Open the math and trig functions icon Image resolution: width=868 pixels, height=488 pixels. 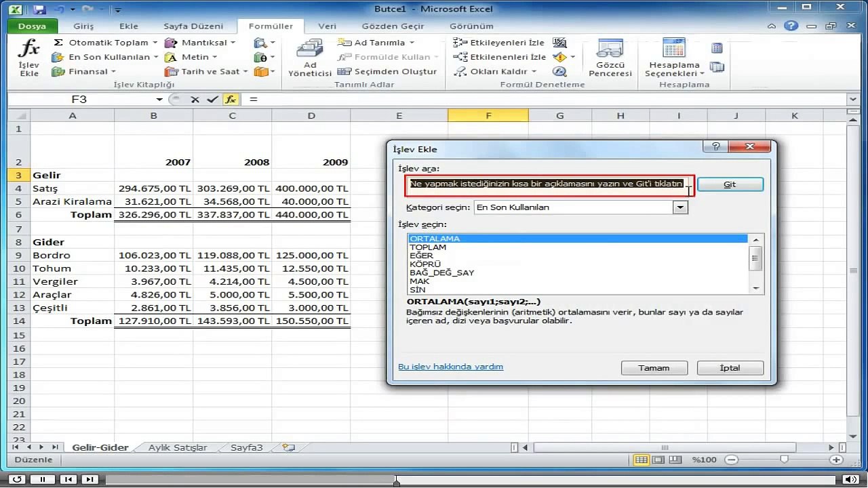(x=264, y=57)
